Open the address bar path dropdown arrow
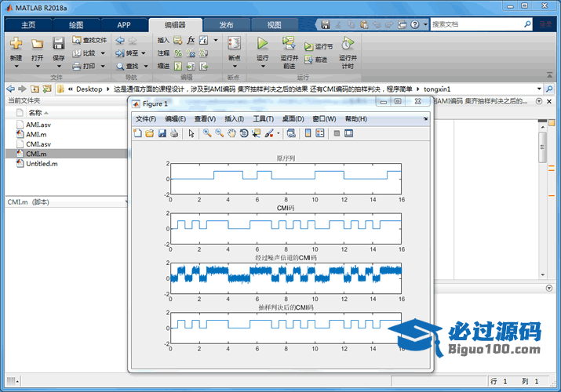This screenshot has width=561, height=392. click(539, 89)
